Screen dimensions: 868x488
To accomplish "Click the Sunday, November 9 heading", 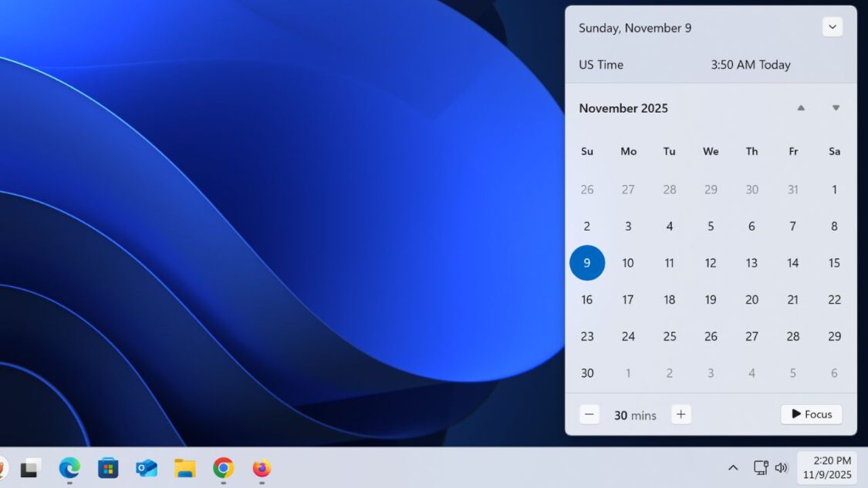I will point(635,29).
